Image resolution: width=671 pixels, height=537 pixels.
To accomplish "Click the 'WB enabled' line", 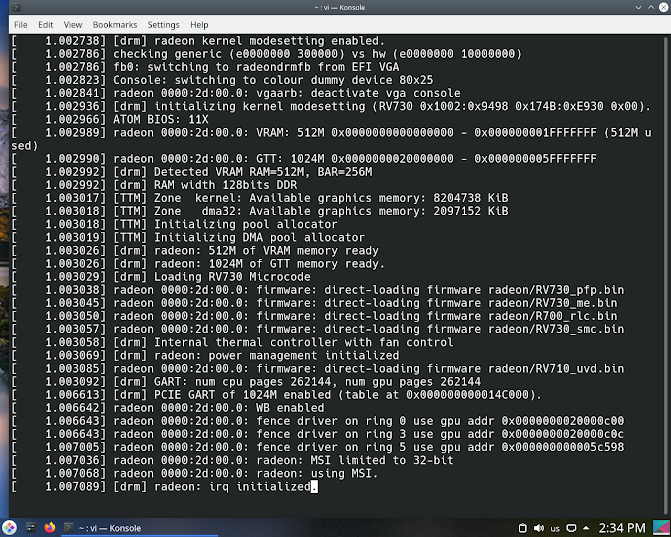I will (218, 408).
